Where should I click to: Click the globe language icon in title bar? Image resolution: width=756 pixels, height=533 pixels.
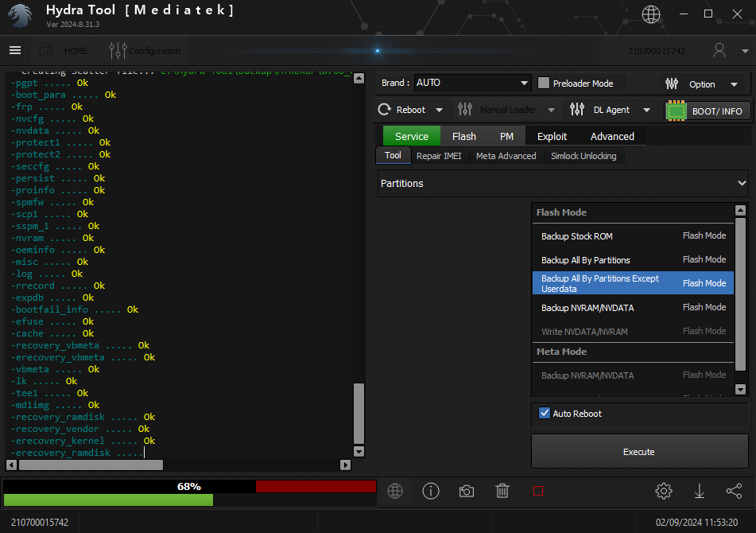coord(651,14)
